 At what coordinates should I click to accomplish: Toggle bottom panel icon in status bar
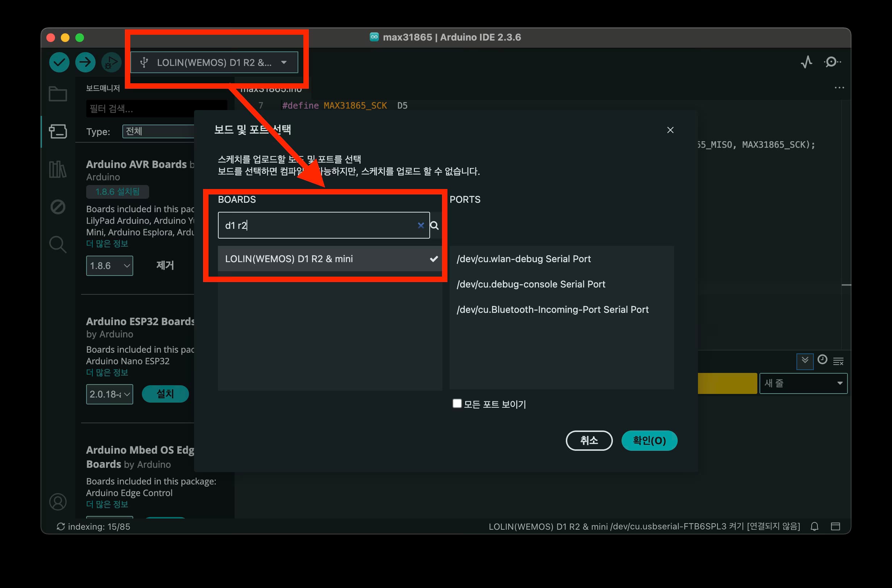[836, 526]
